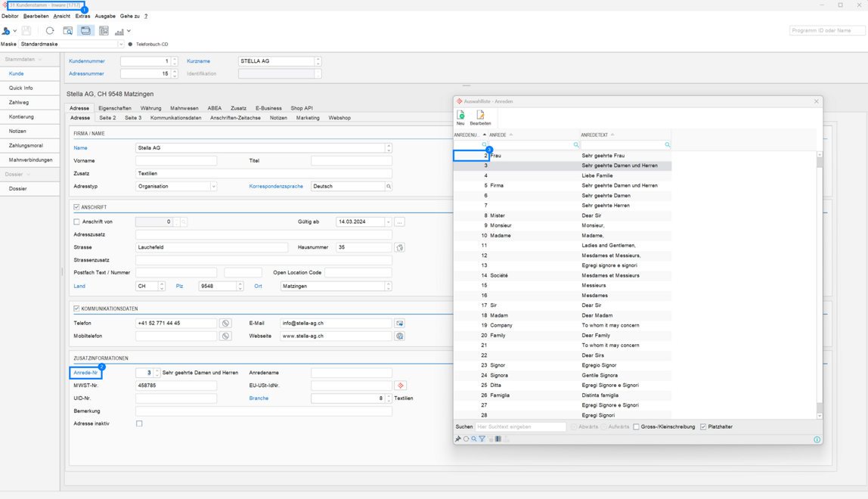868x499 pixels.
Task: Click the phone dial icon next to Telefon
Action: [x=225, y=324]
